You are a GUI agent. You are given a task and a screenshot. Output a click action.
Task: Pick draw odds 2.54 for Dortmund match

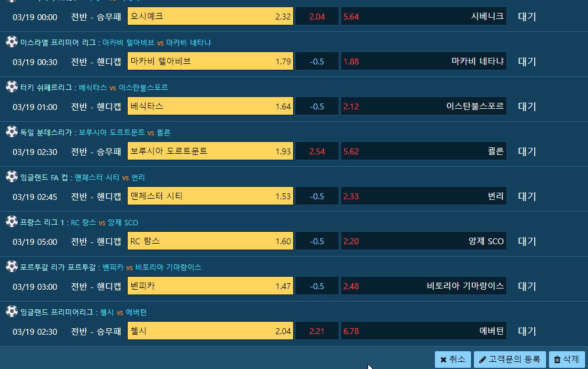[x=317, y=151]
